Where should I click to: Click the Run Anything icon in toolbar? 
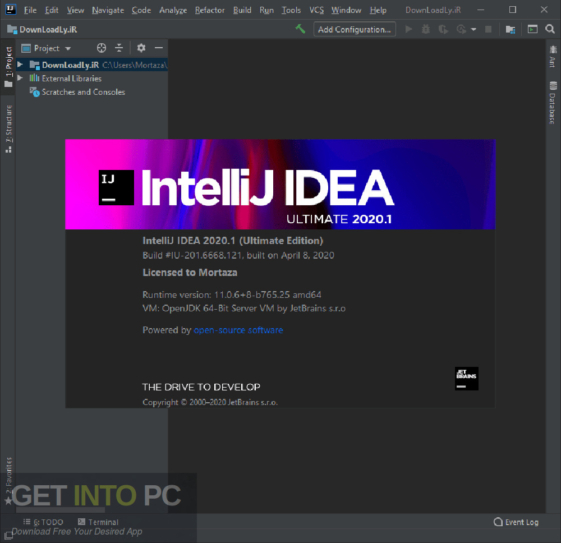[532, 29]
